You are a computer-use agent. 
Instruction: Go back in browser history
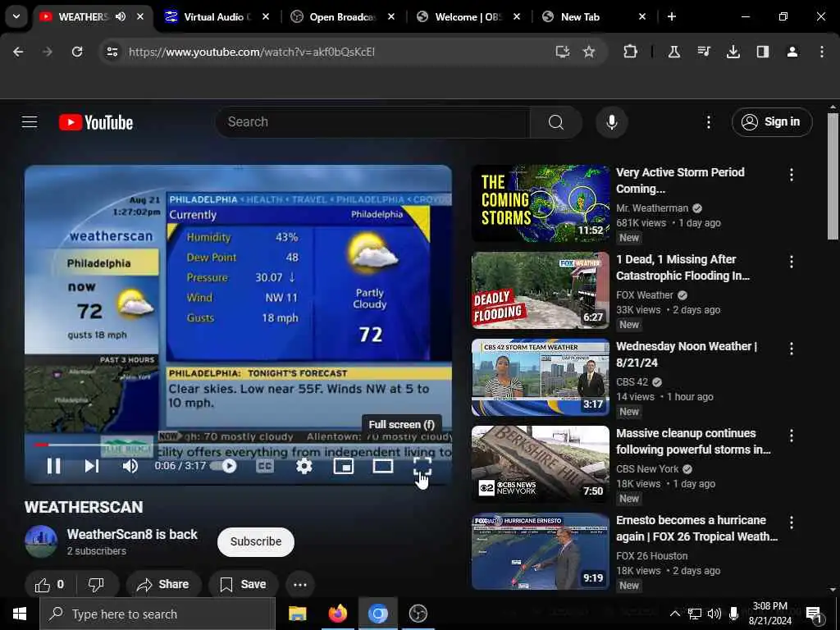coord(18,52)
